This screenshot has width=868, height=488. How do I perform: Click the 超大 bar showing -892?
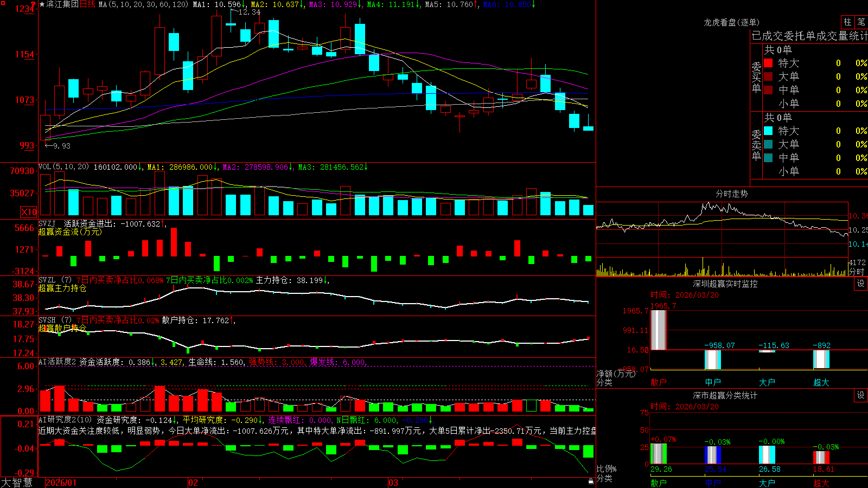821,359
